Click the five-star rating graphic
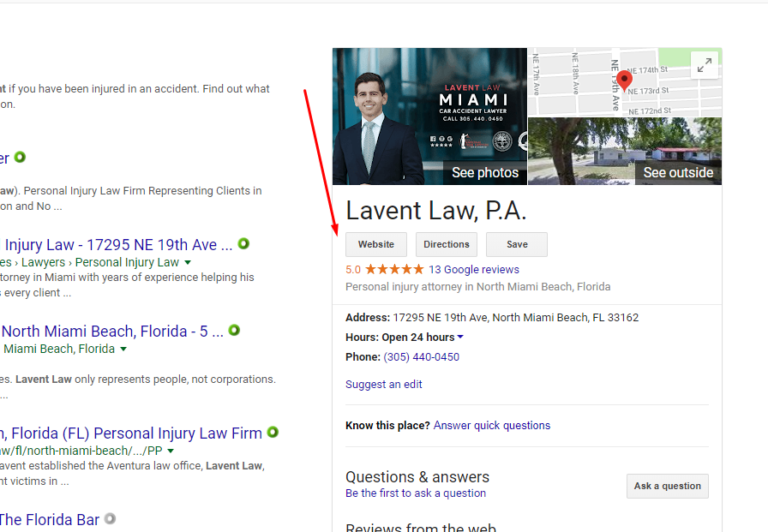Screen dimensions: 768x532 pos(394,269)
